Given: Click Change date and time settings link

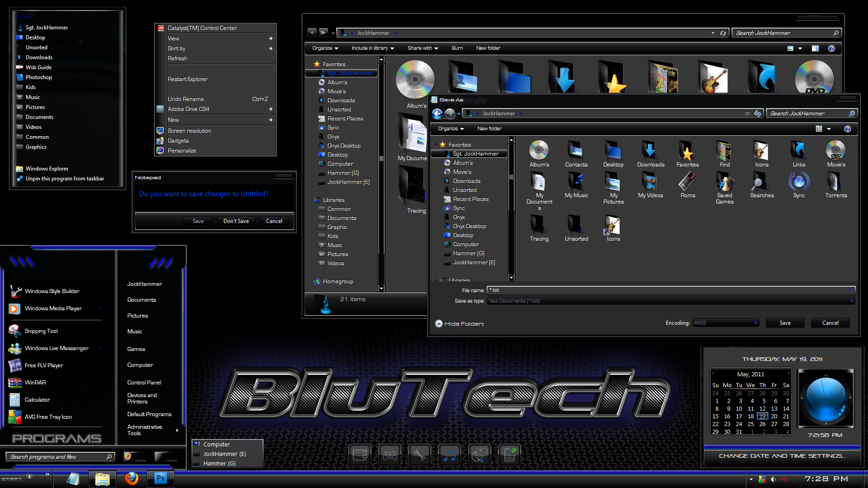Looking at the screenshot, I should pyautogui.click(x=782, y=456).
